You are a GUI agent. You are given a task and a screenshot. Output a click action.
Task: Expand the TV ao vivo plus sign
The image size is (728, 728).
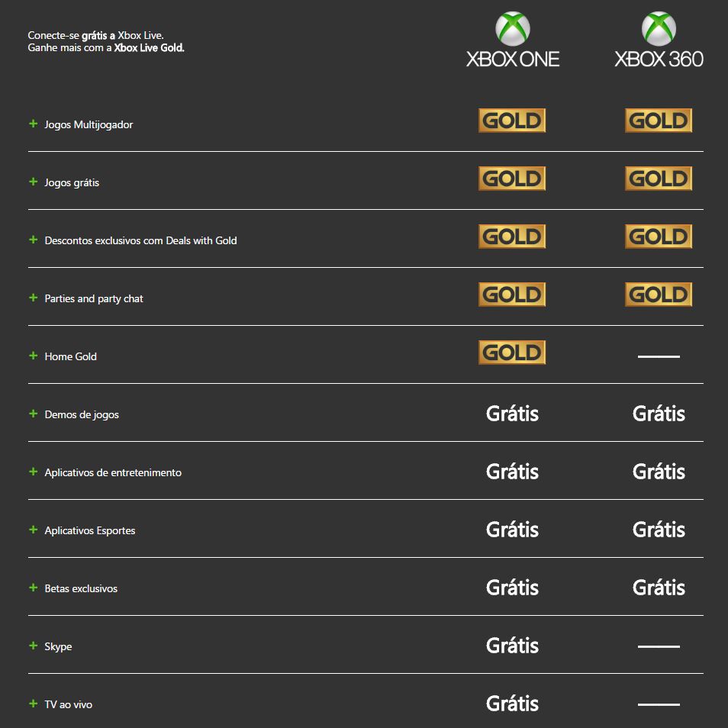[33, 704]
